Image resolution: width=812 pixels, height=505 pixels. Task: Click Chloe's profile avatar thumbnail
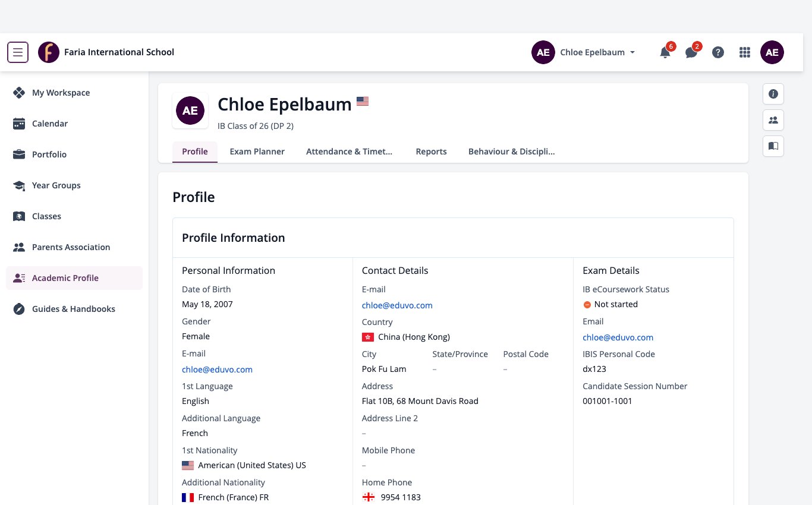point(190,111)
